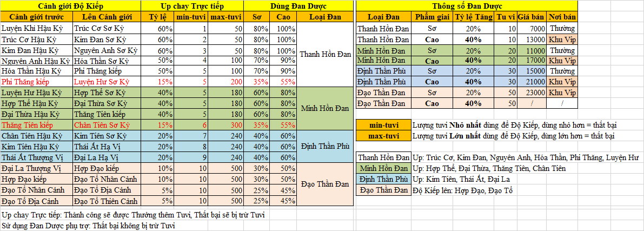Click the 'Giá bán' column header
The width and height of the screenshot is (644, 231).
pyautogui.click(x=532, y=17)
